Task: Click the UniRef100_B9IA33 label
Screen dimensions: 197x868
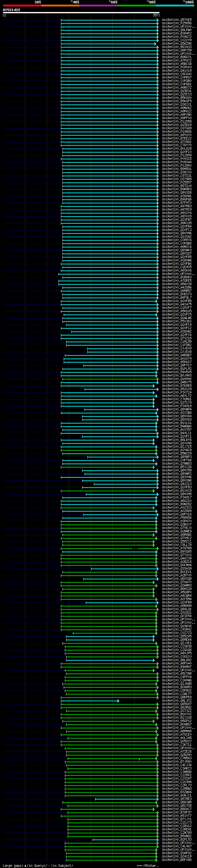Action: click(x=177, y=47)
